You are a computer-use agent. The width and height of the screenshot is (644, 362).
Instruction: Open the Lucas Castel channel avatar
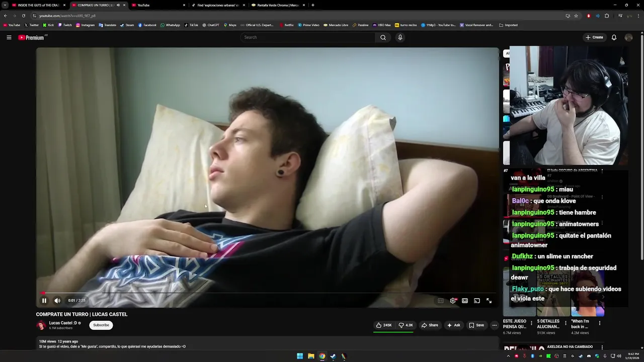click(41, 325)
